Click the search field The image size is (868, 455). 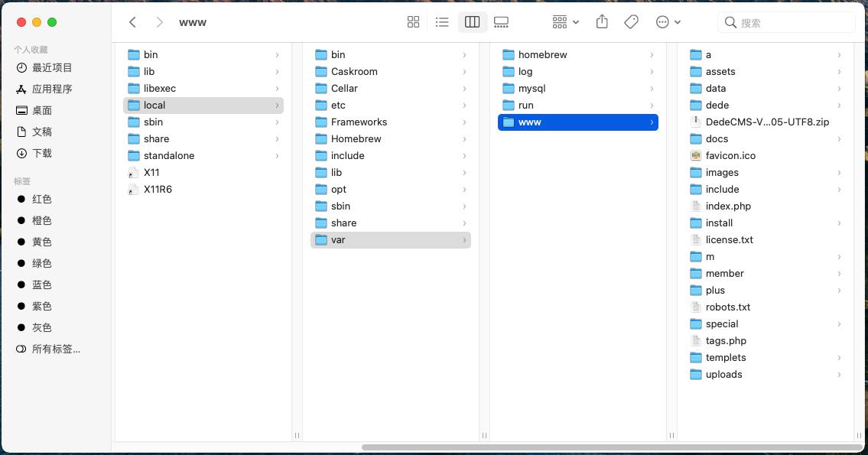pos(786,22)
